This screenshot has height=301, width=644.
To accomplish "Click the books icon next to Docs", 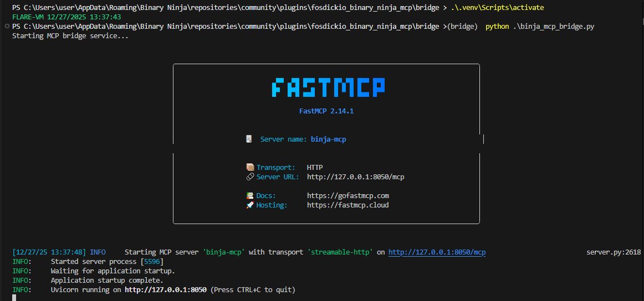I will click(250, 196).
